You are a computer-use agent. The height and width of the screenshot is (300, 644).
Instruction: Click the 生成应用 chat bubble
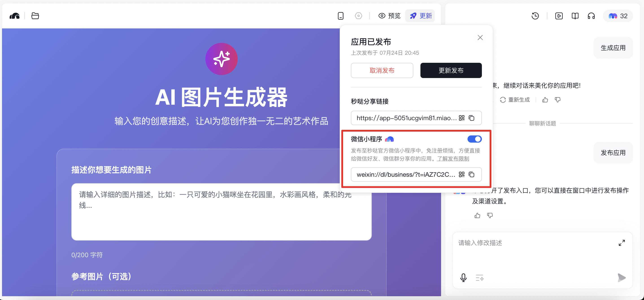[x=613, y=48]
